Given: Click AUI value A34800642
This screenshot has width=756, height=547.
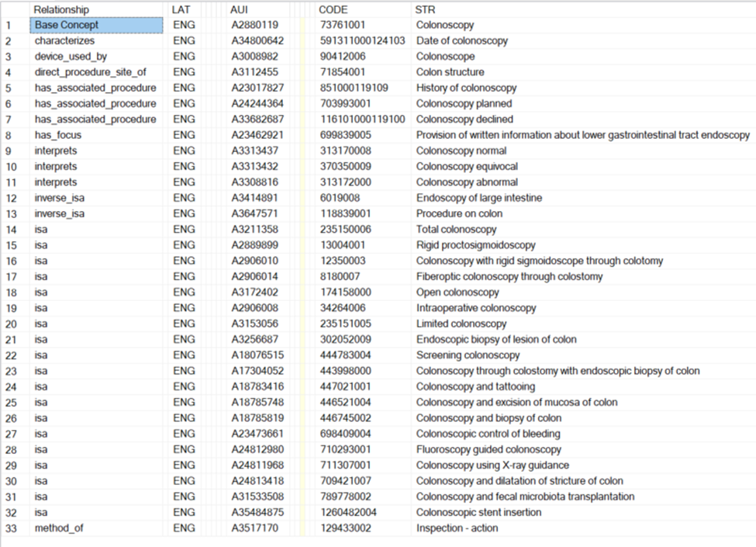Looking at the screenshot, I should [257, 40].
